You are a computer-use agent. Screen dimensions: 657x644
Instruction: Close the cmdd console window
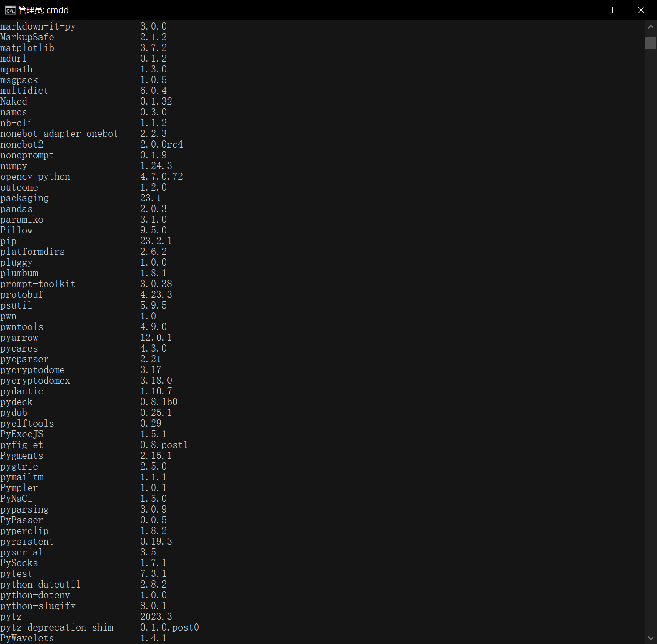[640, 10]
